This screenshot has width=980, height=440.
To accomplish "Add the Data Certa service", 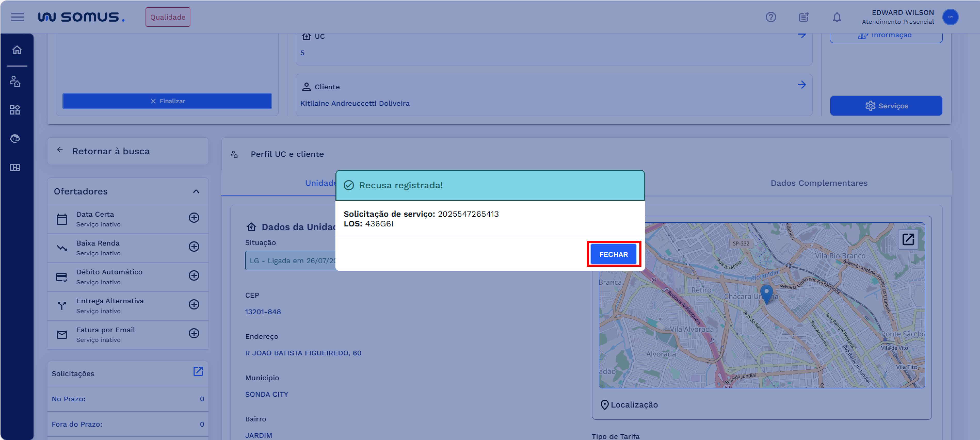I will pyautogui.click(x=194, y=218).
